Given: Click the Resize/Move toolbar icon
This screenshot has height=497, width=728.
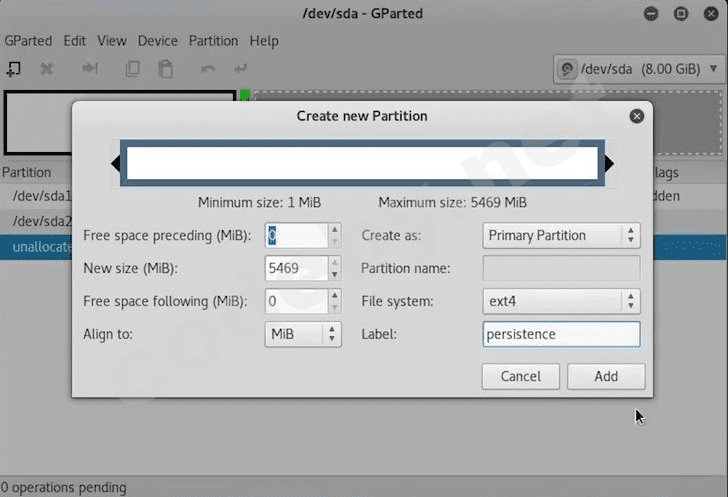Looking at the screenshot, I should [x=90, y=69].
